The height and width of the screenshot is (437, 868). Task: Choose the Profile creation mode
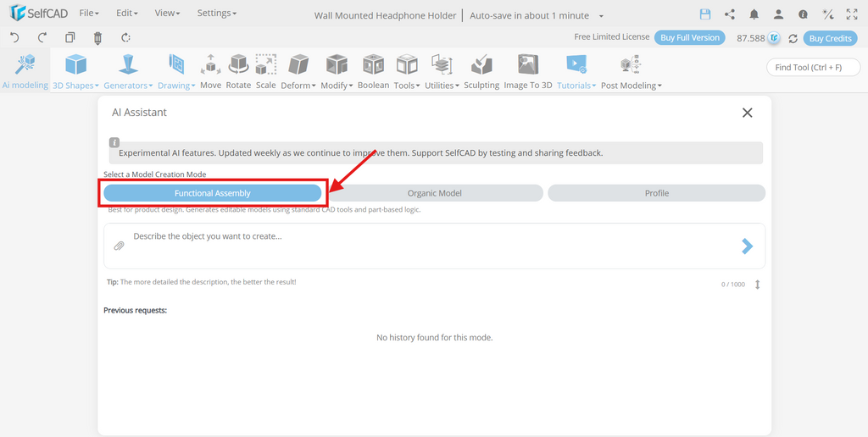(x=657, y=193)
